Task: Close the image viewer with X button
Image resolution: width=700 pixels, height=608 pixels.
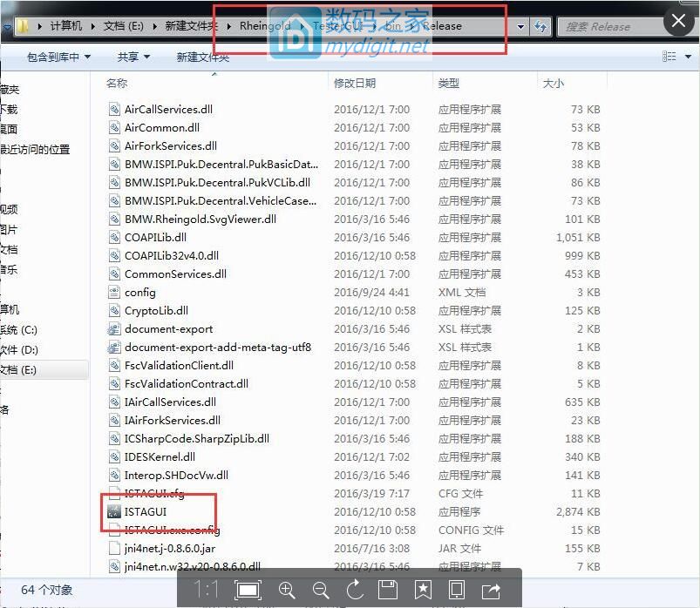Action: [678, 20]
